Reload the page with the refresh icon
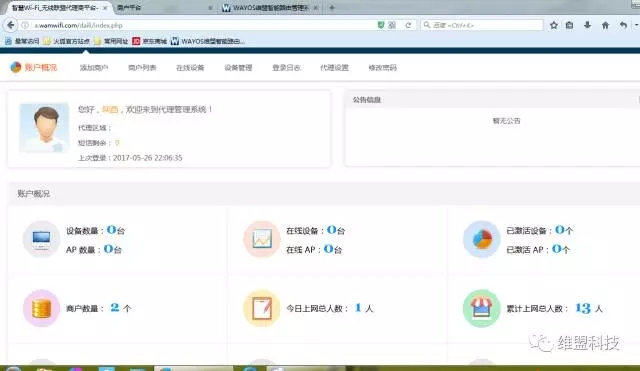Screen dimensions: 640x371 point(408,25)
